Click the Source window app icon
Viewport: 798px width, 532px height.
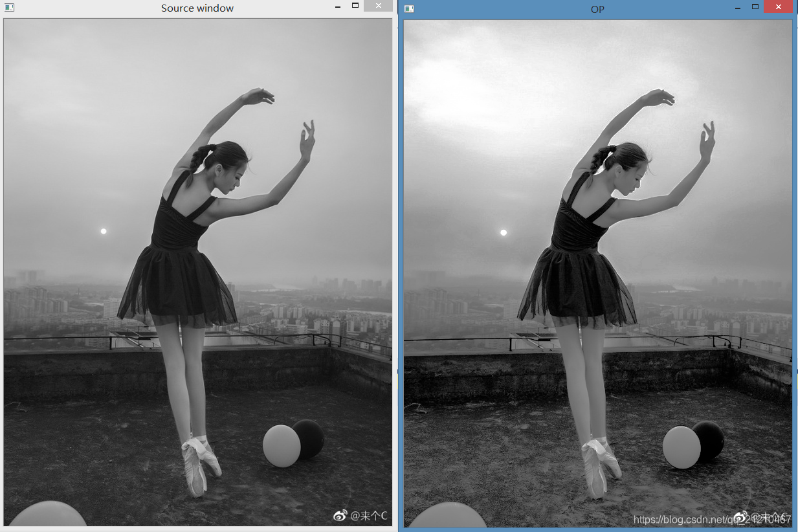pyautogui.click(x=9, y=8)
